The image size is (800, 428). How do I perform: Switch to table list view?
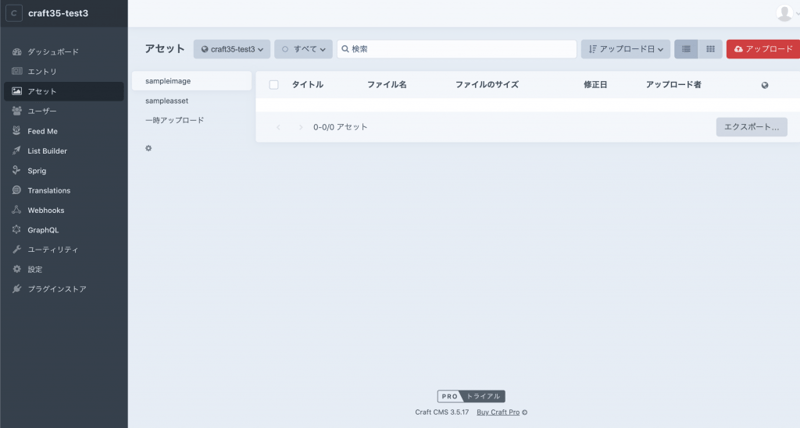point(686,49)
